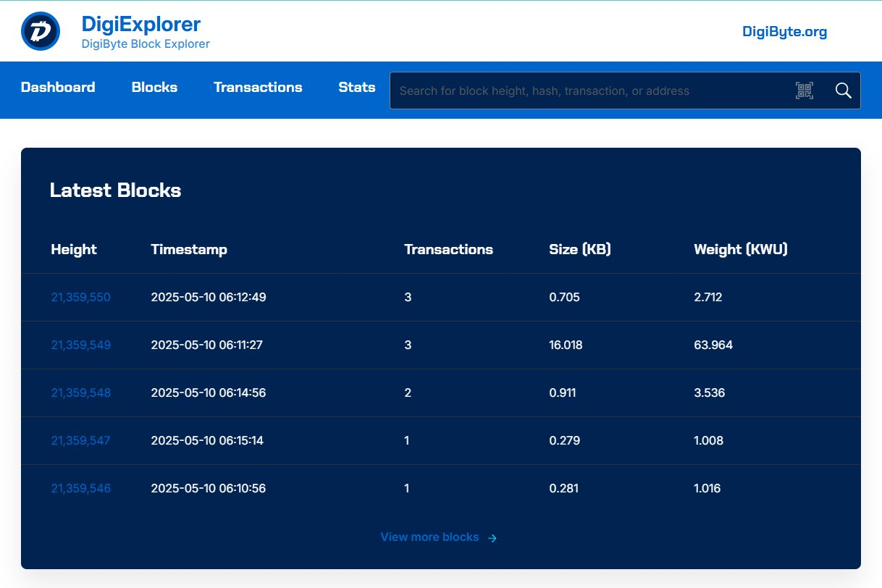Click size value 0.911
This screenshot has width=882, height=588.
563,392
